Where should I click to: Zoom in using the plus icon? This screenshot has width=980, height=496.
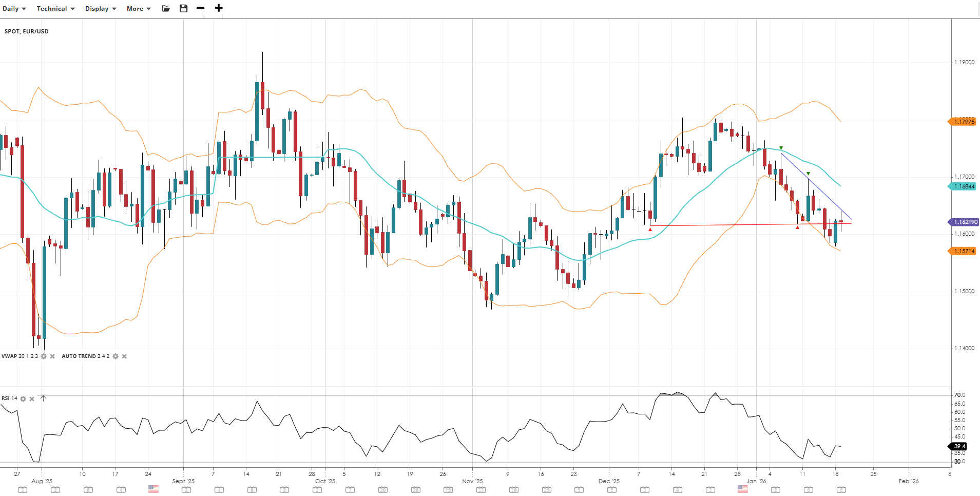[219, 8]
